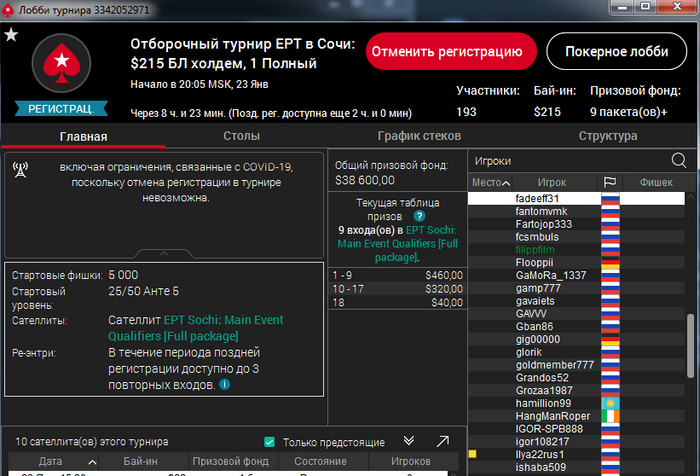Sort satellites by Бай-ин header
700x476 pixels.
143,461
